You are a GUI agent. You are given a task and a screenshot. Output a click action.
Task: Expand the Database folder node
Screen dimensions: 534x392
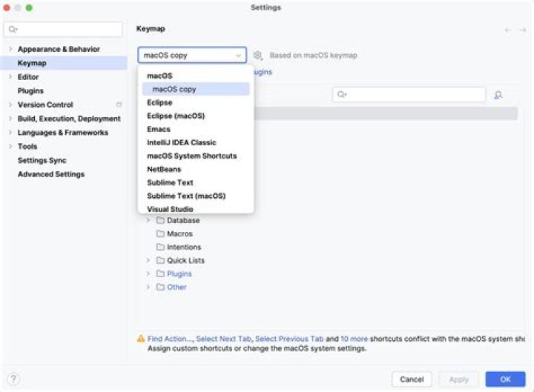148,220
